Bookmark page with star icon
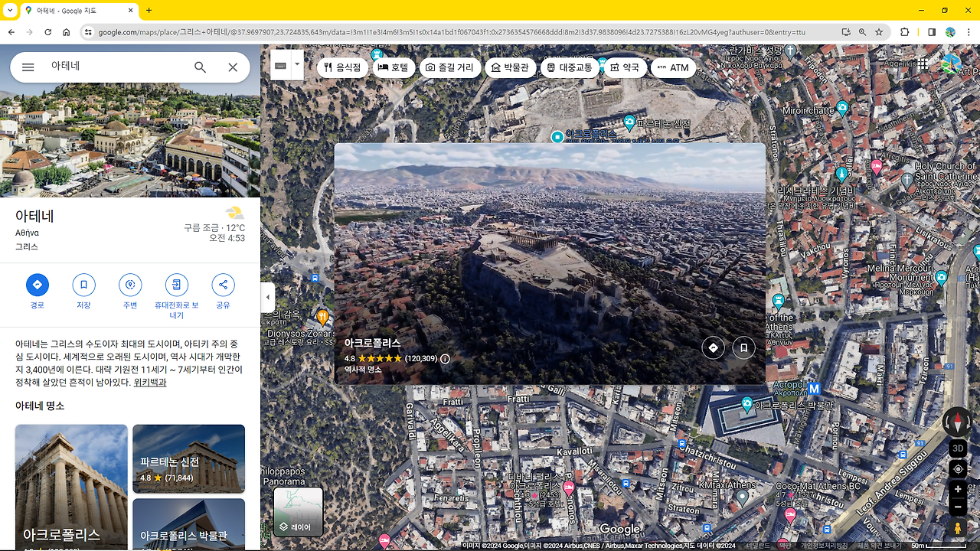The width and height of the screenshot is (980, 551). 880,32
